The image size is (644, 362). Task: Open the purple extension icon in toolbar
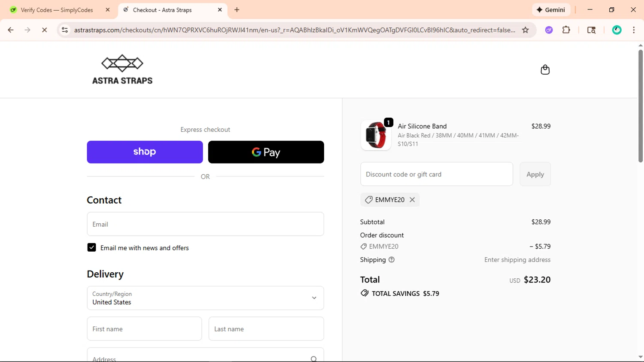549,30
